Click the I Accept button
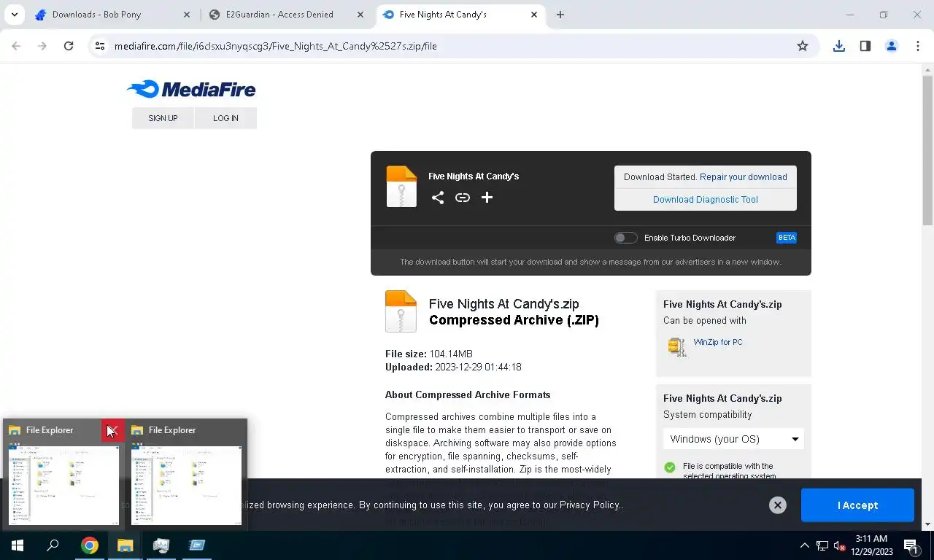 pyautogui.click(x=857, y=505)
